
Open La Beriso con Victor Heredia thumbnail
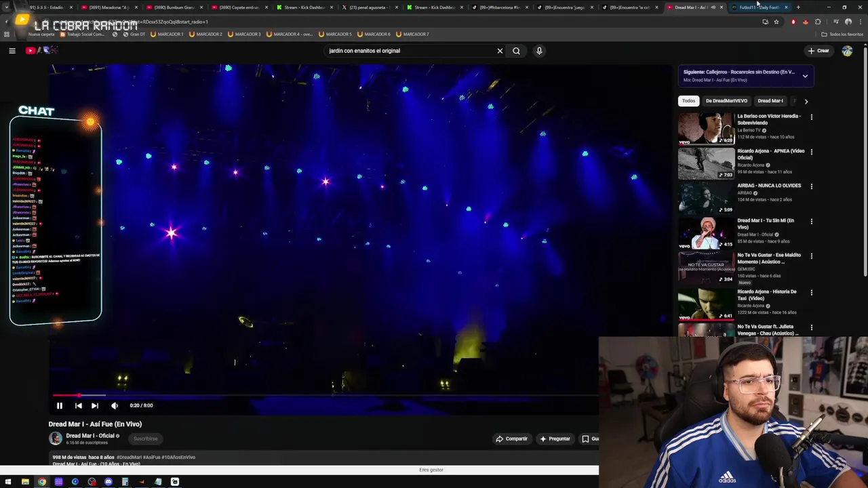(706, 129)
